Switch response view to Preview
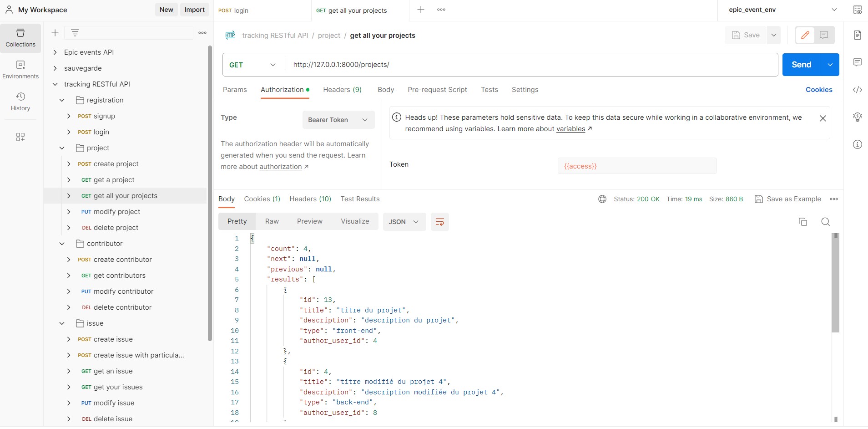This screenshot has height=429, width=868. point(310,221)
